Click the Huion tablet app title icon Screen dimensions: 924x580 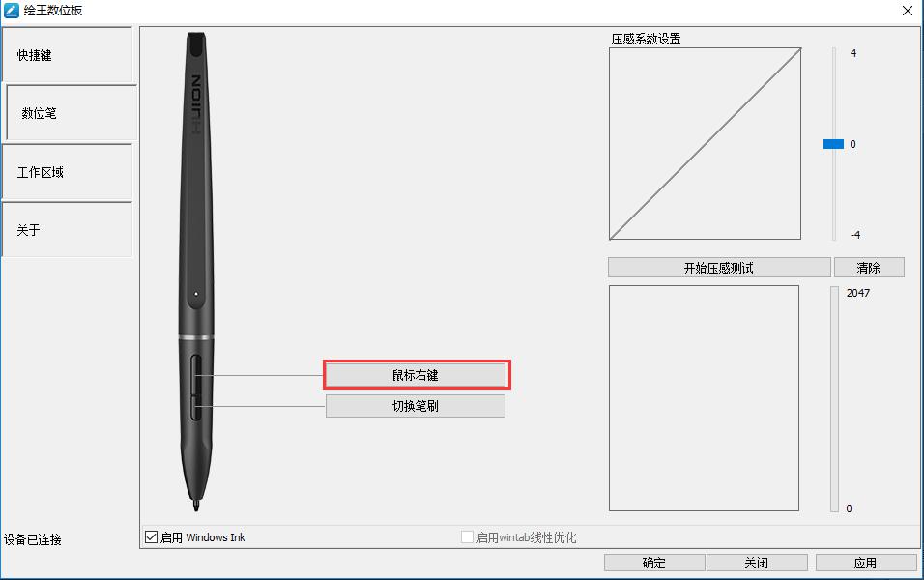pos(12,10)
